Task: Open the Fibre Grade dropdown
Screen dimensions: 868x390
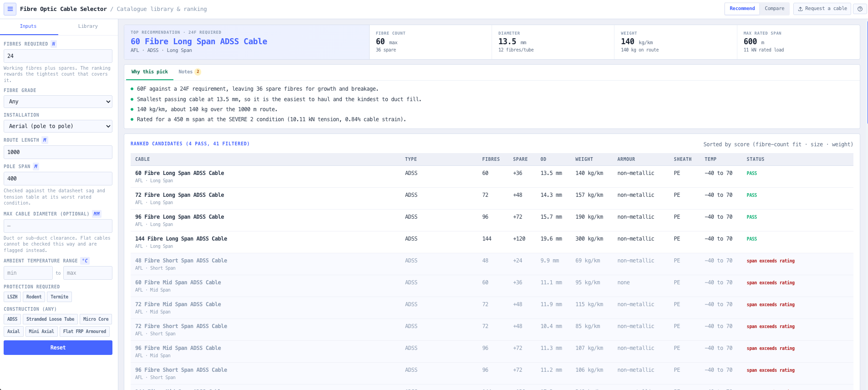Action: 58,102
